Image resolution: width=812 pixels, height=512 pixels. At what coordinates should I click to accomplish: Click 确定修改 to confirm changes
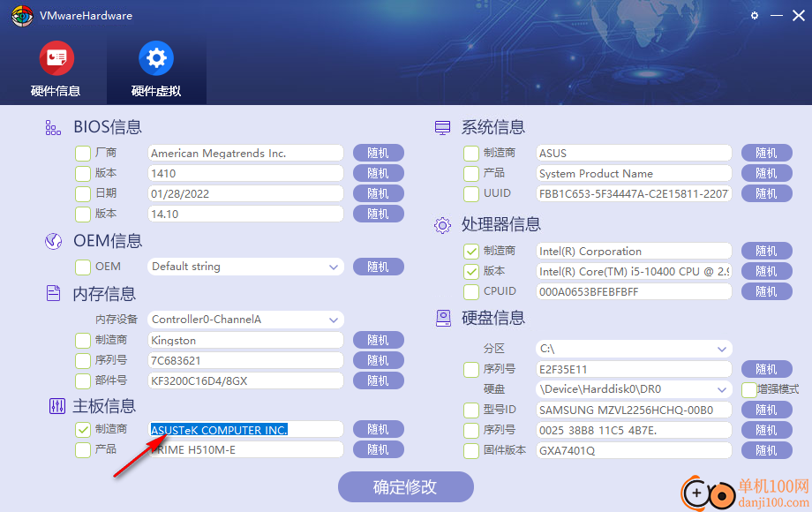click(405, 486)
